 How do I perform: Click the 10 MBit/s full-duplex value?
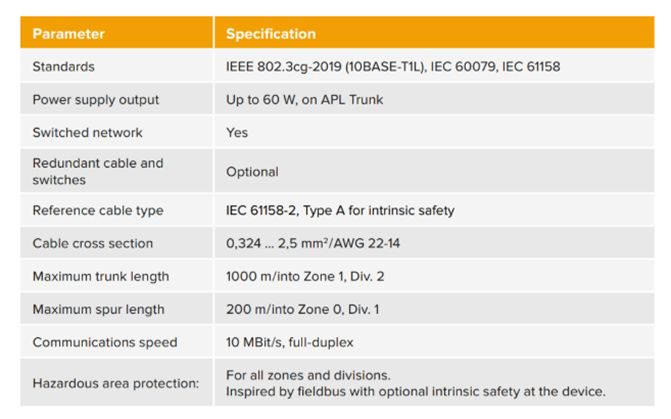pyautogui.click(x=289, y=342)
